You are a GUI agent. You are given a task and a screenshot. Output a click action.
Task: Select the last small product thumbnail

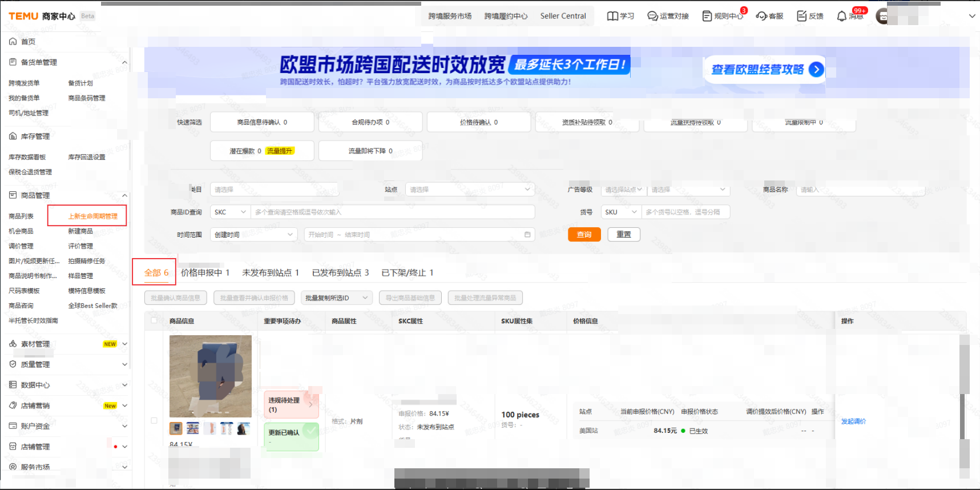pos(244,428)
